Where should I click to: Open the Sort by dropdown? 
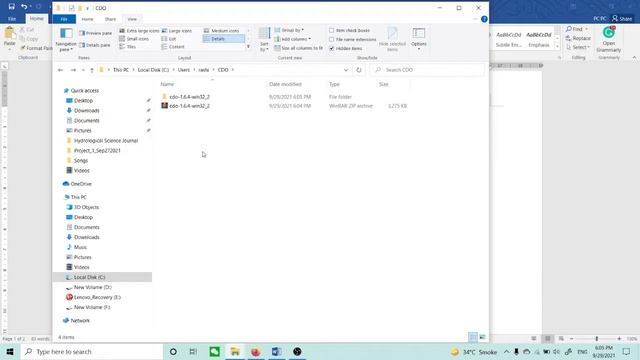point(264,40)
